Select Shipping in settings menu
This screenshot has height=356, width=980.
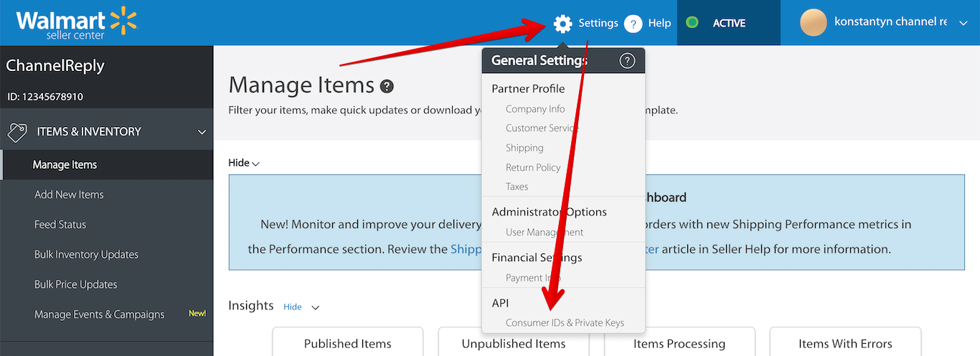[x=524, y=148]
